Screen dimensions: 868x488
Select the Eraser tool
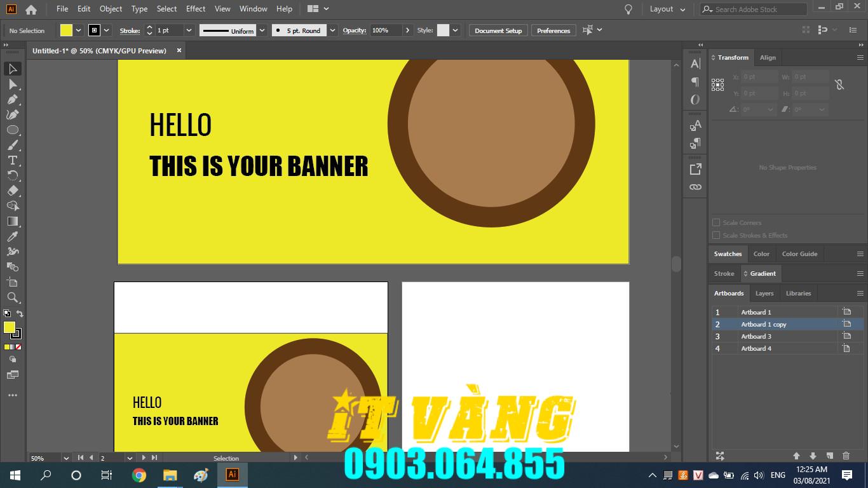pyautogui.click(x=13, y=191)
